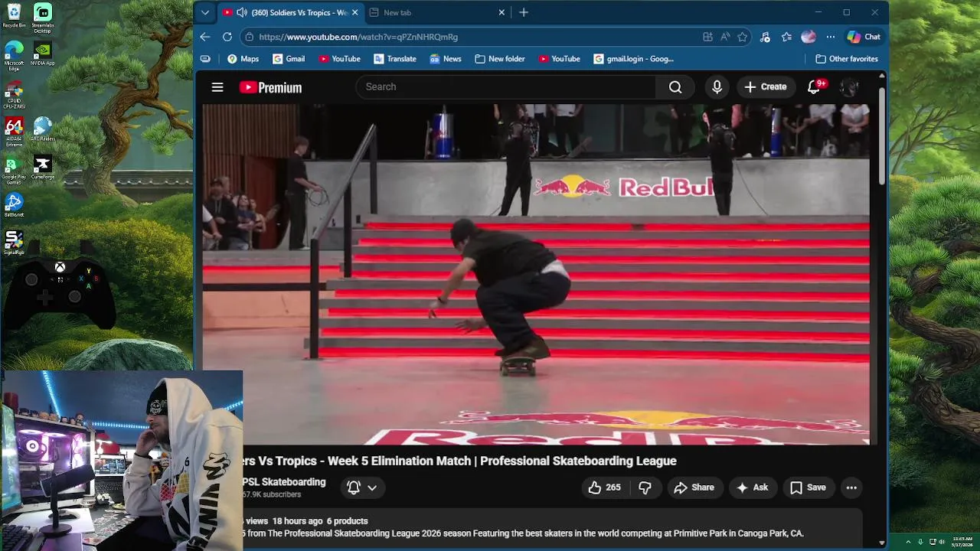Reload the page with the refresh icon
This screenshot has height=551, width=980.
pyautogui.click(x=227, y=37)
